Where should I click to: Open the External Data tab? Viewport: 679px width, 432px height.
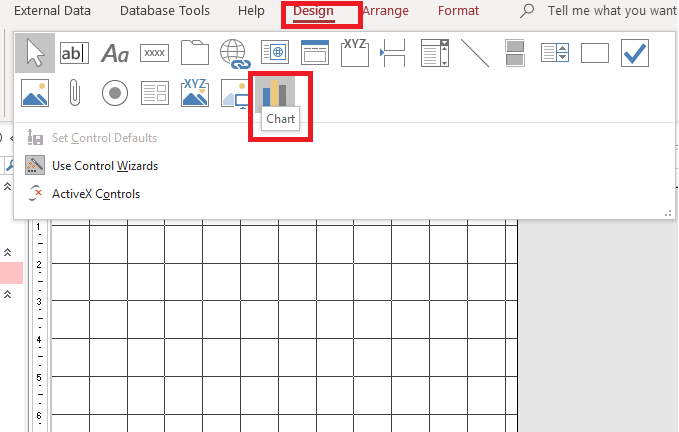pyautogui.click(x=52, y=10)
